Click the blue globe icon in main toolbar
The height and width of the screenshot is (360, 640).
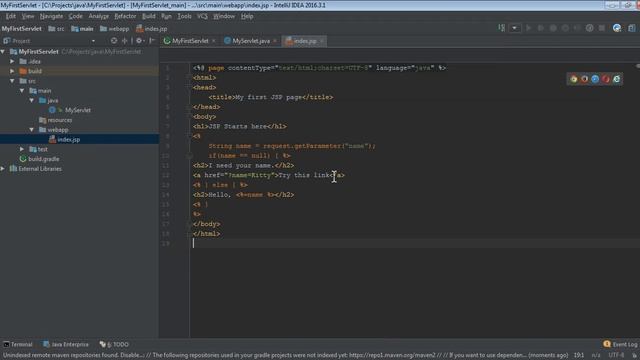[x=617, y=28]
